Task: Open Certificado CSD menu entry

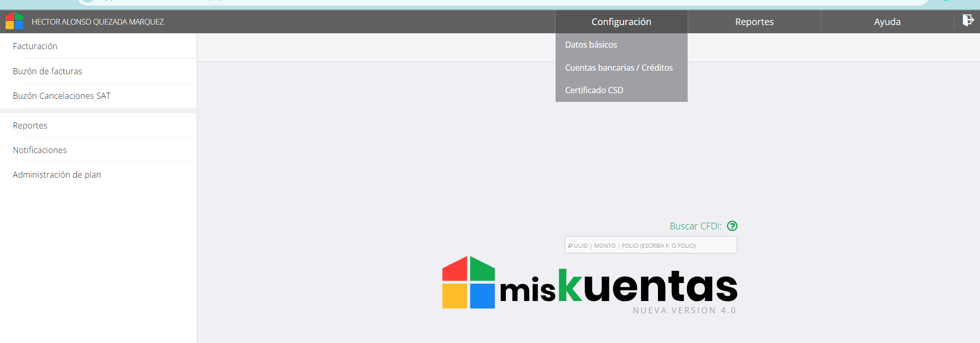Action: (x=594, y=90)
